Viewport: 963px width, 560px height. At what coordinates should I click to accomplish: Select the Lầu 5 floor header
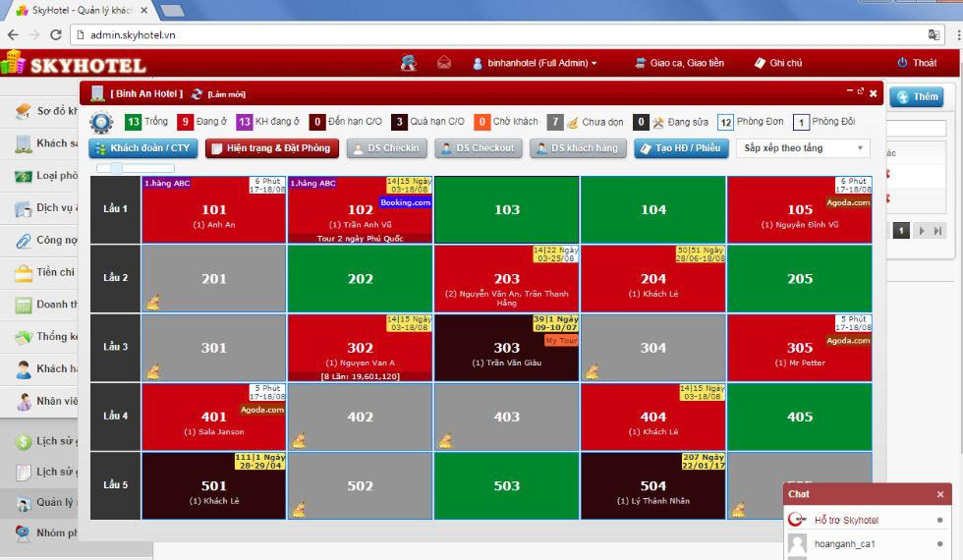116,485
